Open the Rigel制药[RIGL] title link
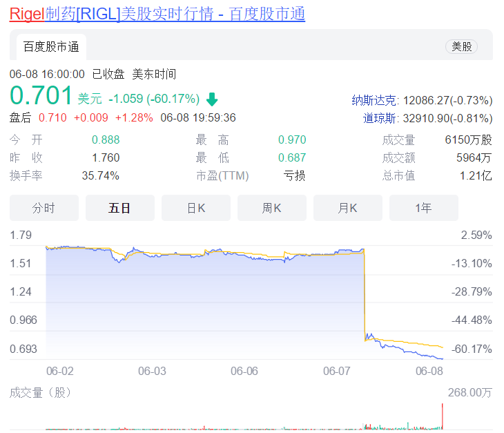The image size is (504, 433). [157, 14]
